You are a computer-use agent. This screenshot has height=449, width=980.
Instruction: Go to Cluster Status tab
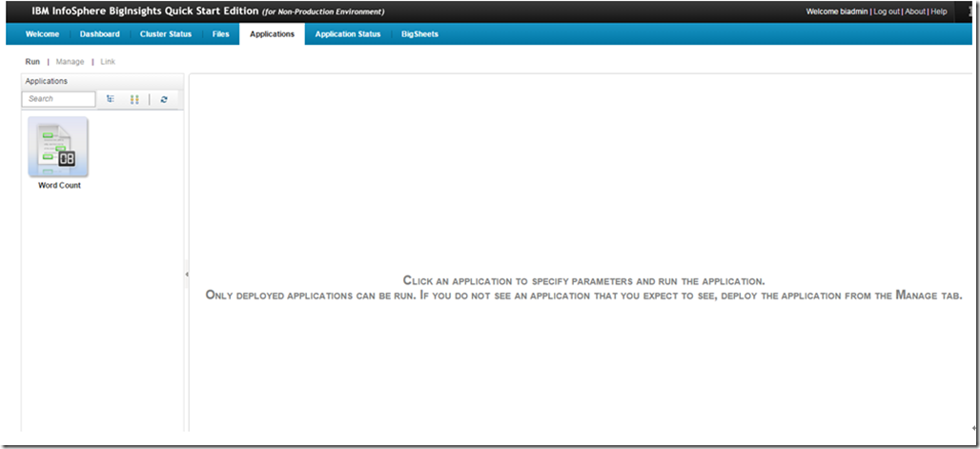(166, 34)
